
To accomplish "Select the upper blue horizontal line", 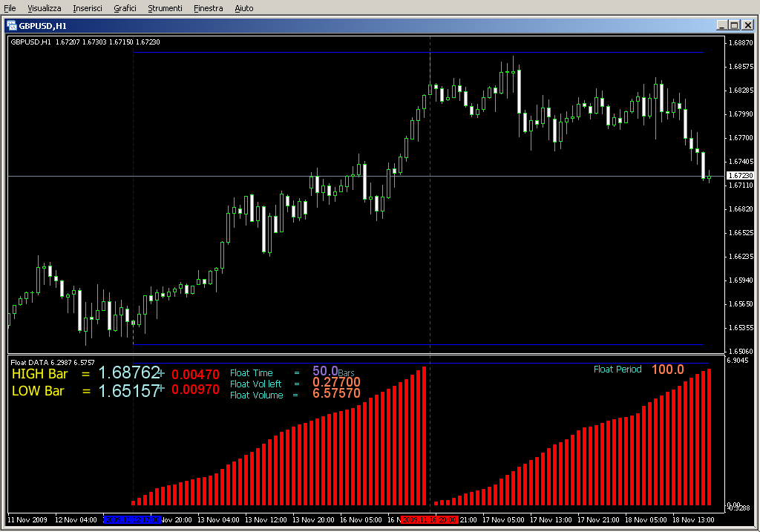I will point(297,53).
